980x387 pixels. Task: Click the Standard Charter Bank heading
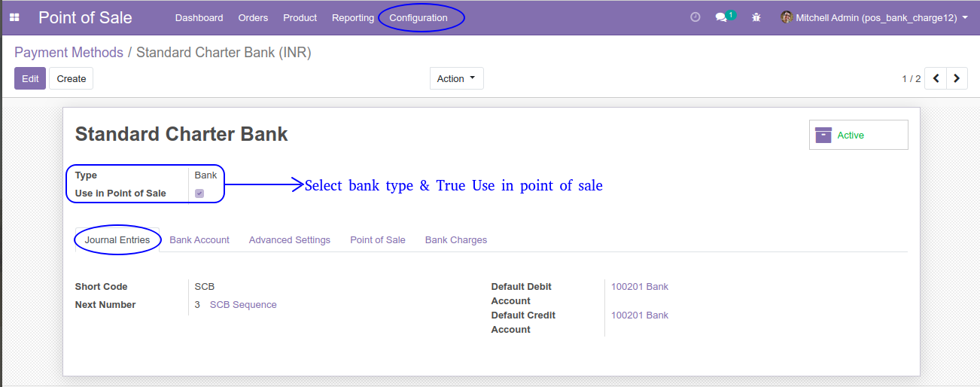point(181,134)
